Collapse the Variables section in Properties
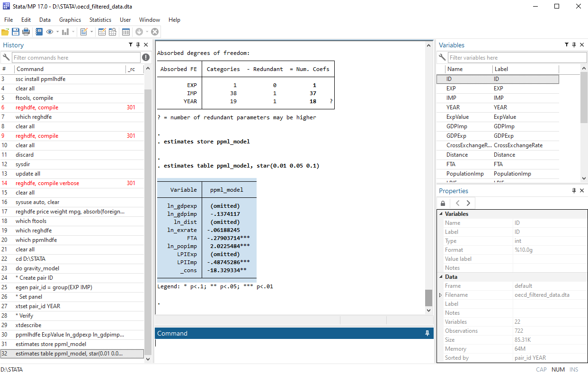This screenshot has height=373, width=588. coord(441,214)
